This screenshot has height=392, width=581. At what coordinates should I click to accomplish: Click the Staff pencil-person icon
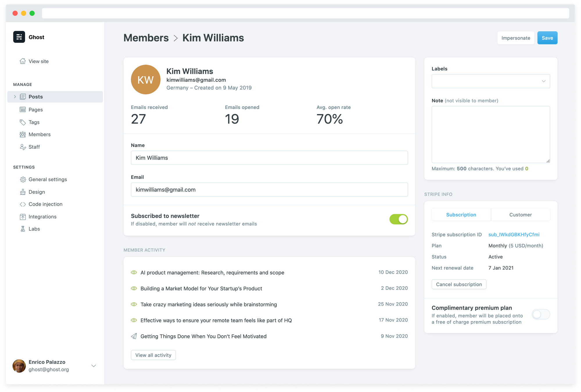[23, 147]
